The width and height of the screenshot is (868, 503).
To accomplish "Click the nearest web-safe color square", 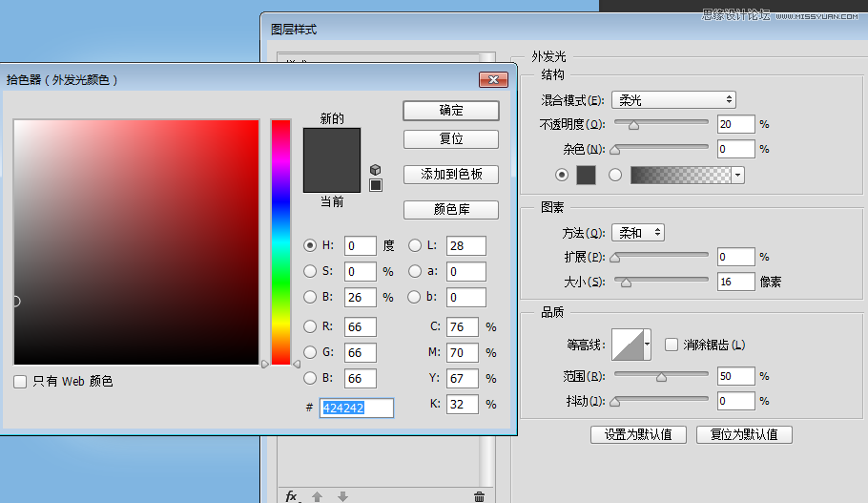I will [x=376, y=185].
